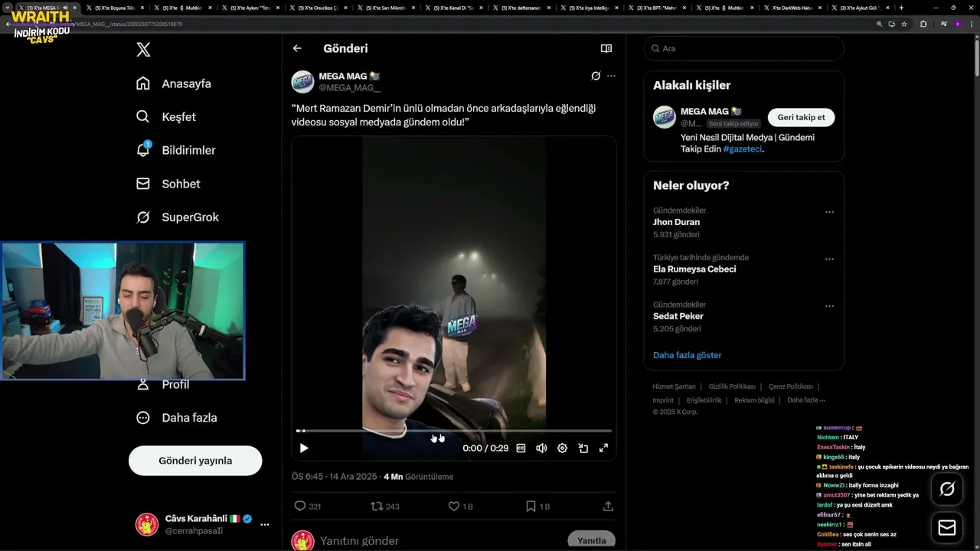Open Hizmet Şartları footer link
Viewport: 980px width, 551px height.
(x=674, y=386)
